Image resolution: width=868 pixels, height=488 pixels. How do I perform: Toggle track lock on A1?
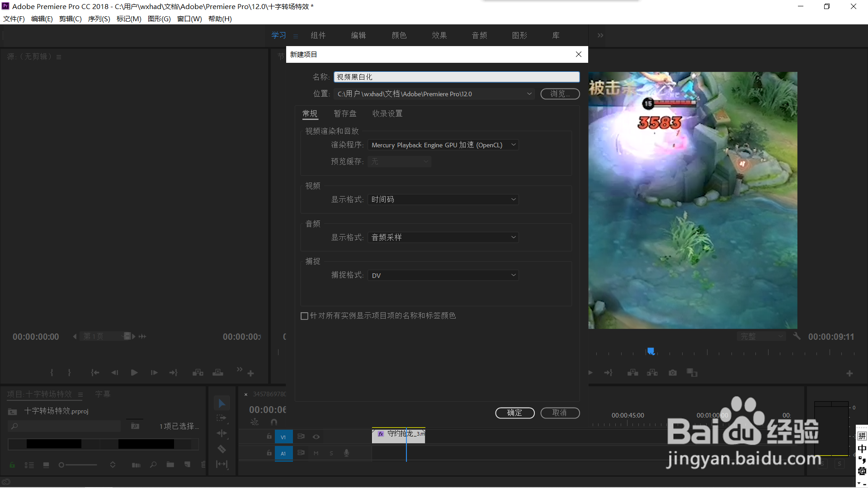(x=269, y=453)
